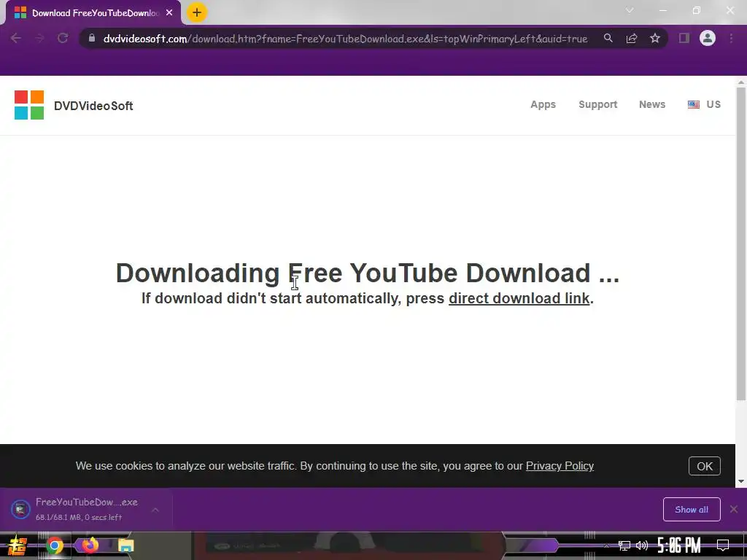Click the browser back arrow
This screenshot has height=560, width=747.
[x=16, y=38]
